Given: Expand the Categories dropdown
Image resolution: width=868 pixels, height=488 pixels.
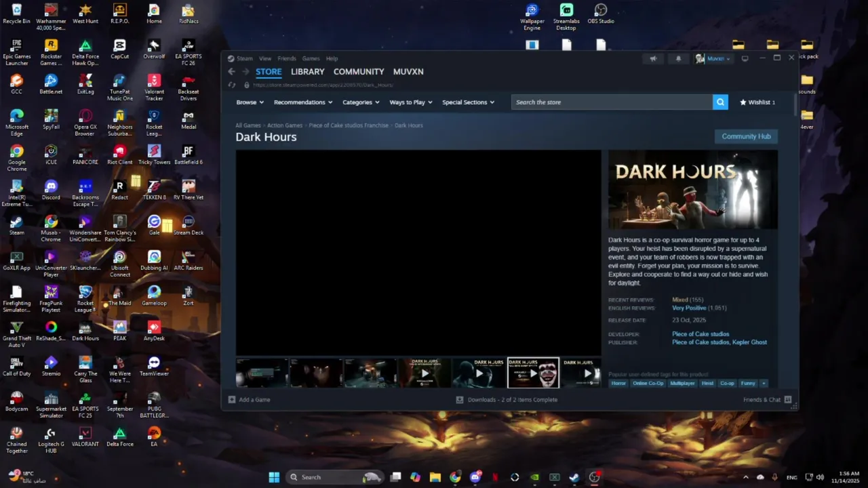Looking at the screenshot, I should (361, 102).
